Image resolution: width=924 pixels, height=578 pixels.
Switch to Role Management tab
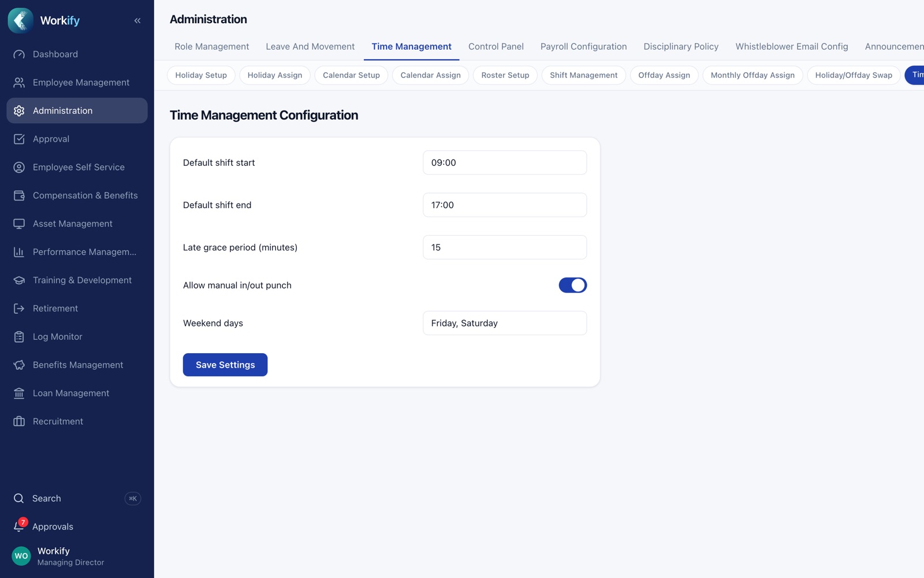[x=212, y=47]
